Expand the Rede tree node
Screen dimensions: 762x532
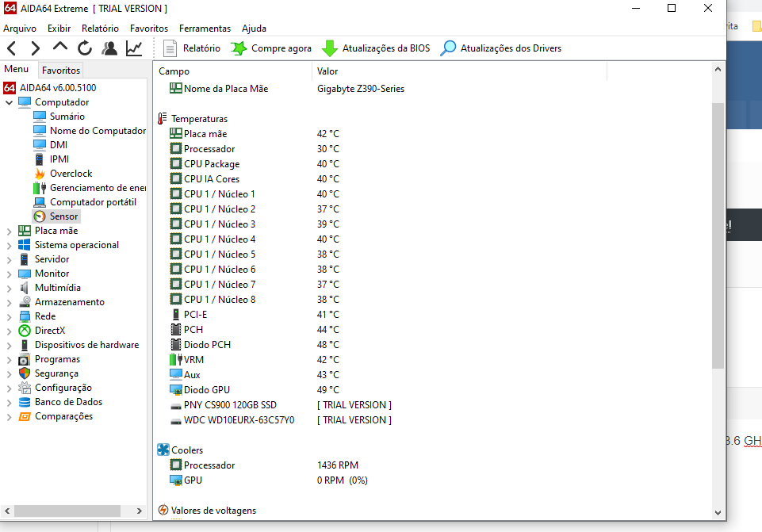pos(9,317)
